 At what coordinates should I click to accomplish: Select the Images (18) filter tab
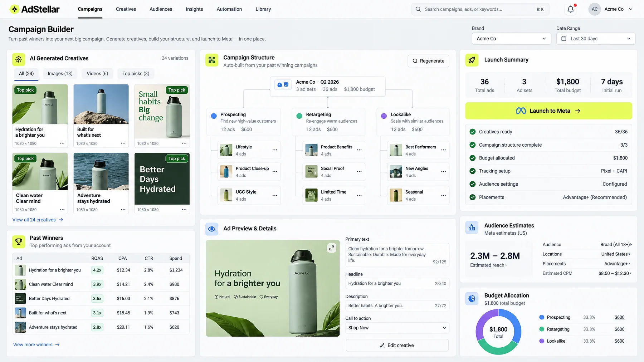[60, 74]
